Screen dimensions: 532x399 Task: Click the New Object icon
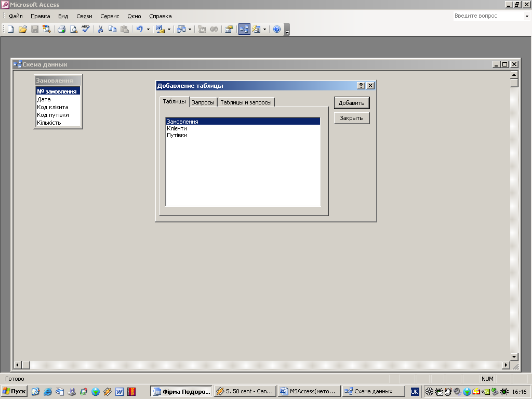point(256,29)
